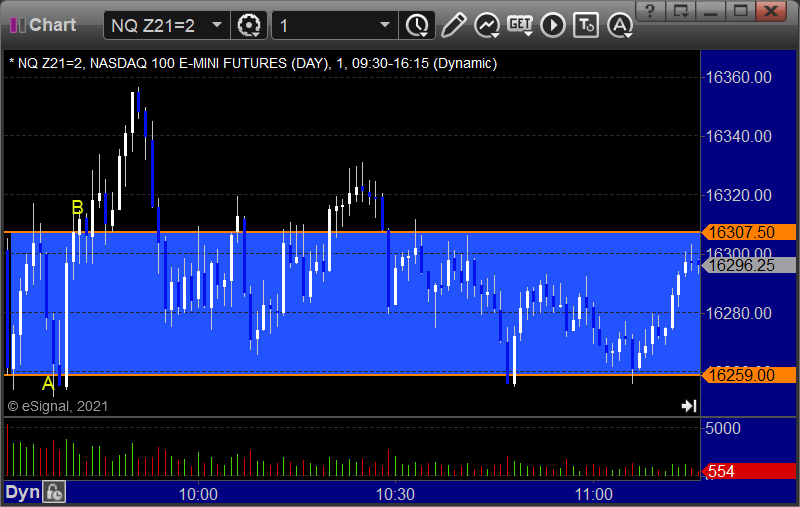
Task: Click the 16307.50 orange price marker
Action: 748,232
